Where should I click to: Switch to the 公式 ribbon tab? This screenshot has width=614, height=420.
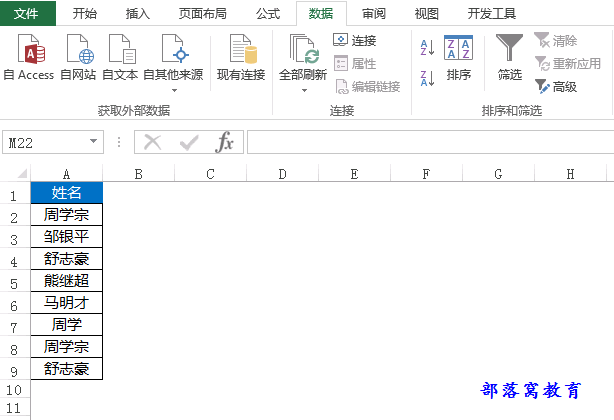pyautogui.click(x=267, y=14)
